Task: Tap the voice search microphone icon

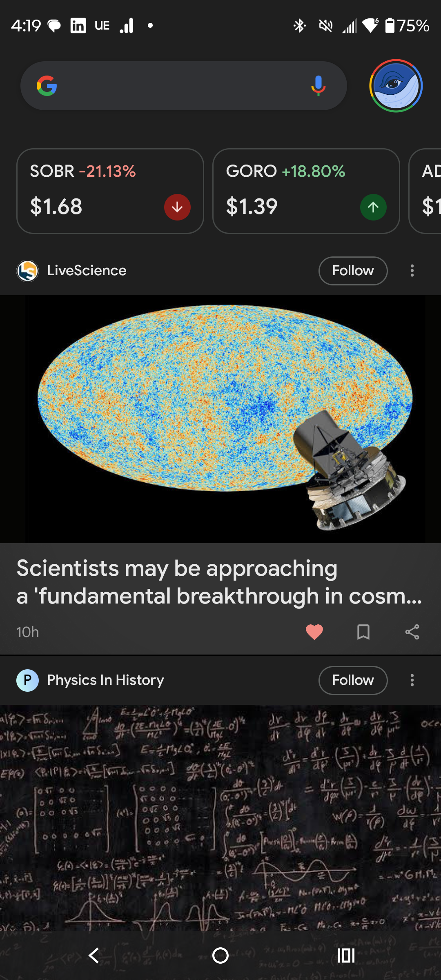Action: click(318, 86)
